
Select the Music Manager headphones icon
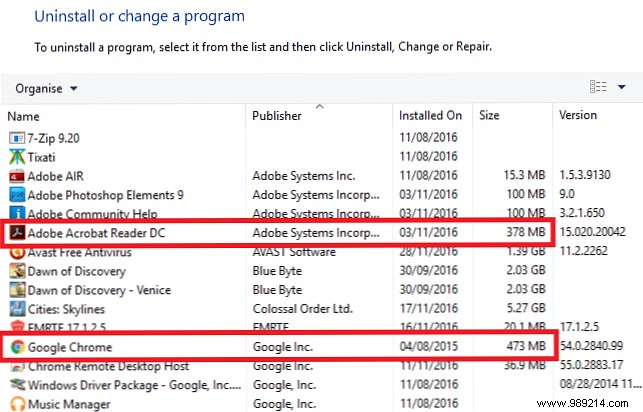[x=16, y=405]
